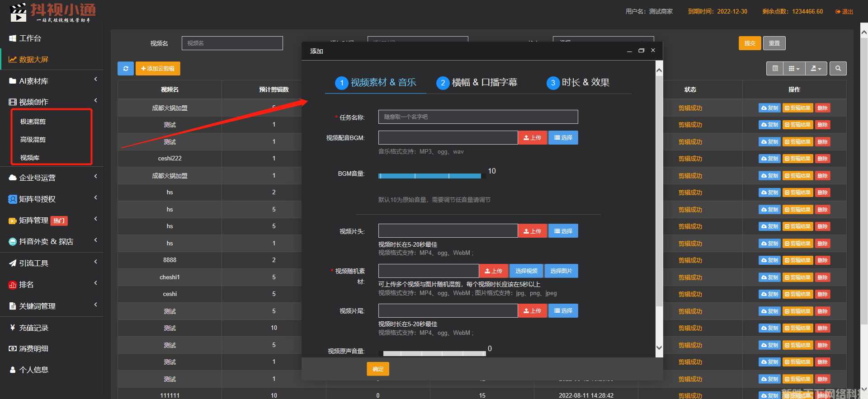
Task: Click upload button for 视频配音BGM
Action: (x=532, y=138)
